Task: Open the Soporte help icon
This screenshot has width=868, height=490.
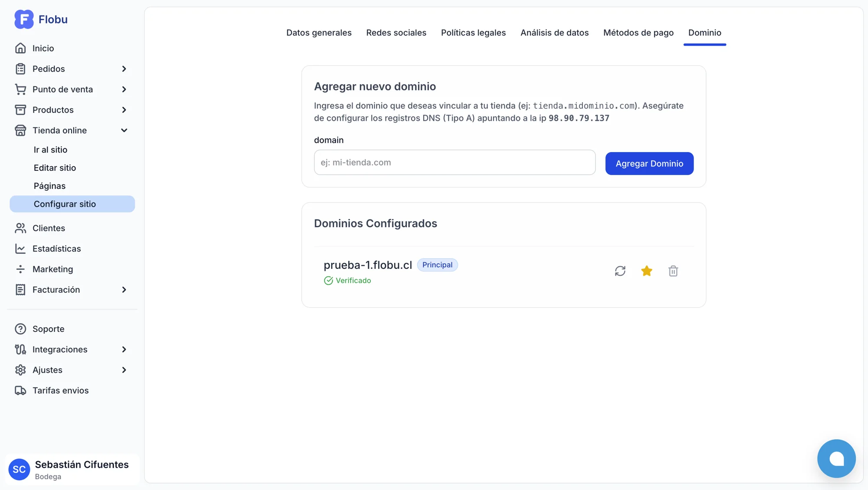Action: [21, 329]
